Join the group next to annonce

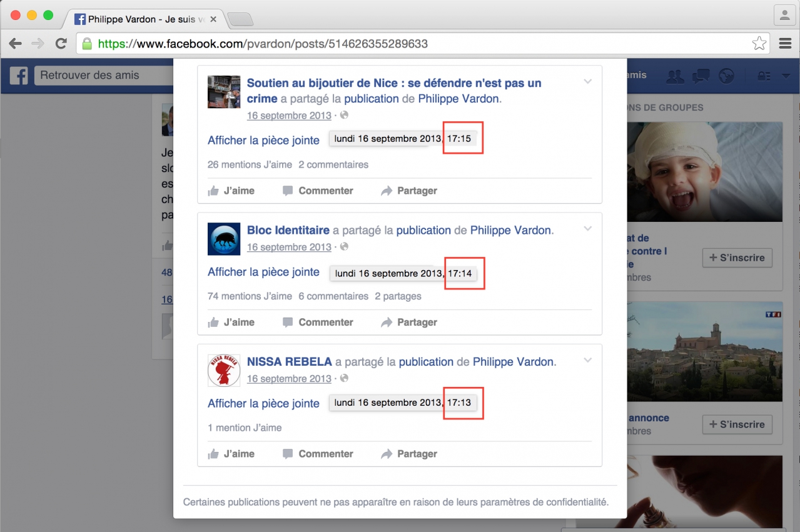(x=737, y=424)
